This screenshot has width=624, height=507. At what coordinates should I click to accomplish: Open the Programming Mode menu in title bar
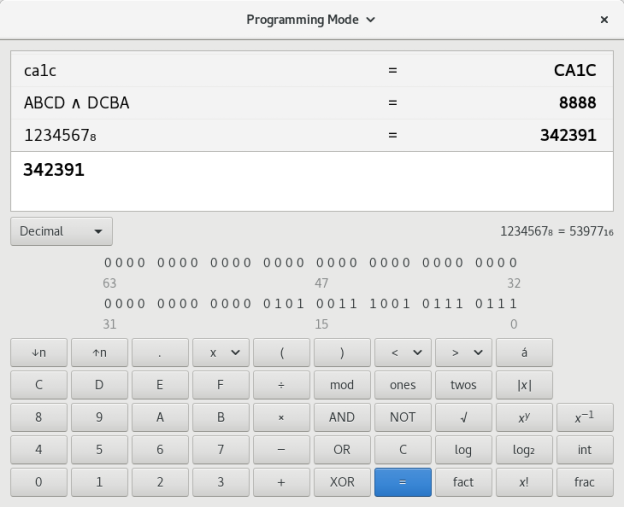[312, 19]
